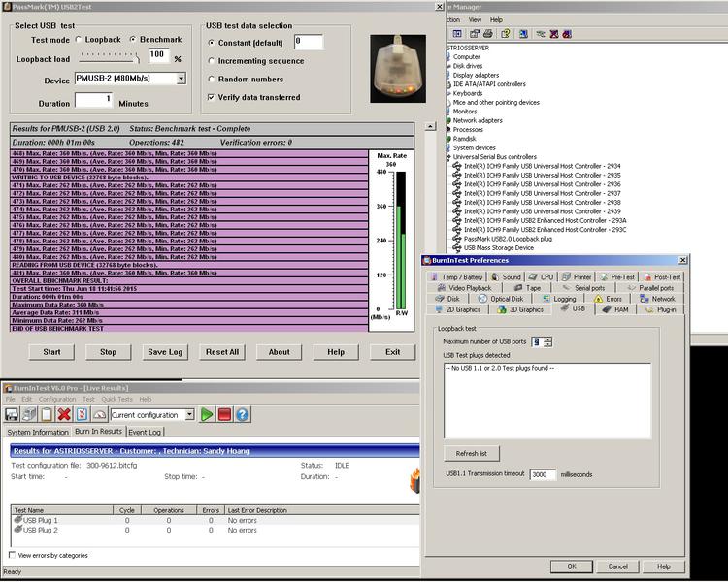
Task: Select Random numbers data option
Action: tap(212, 79)
